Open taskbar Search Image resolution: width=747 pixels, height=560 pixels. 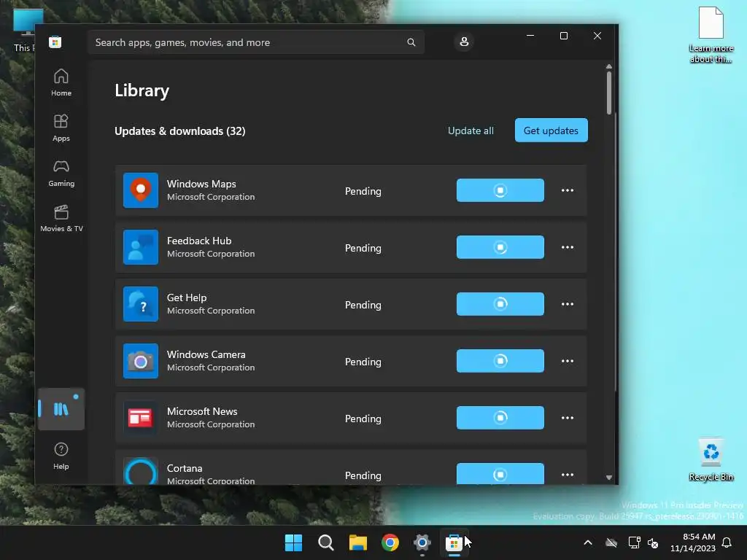click(x=326, y=542)
